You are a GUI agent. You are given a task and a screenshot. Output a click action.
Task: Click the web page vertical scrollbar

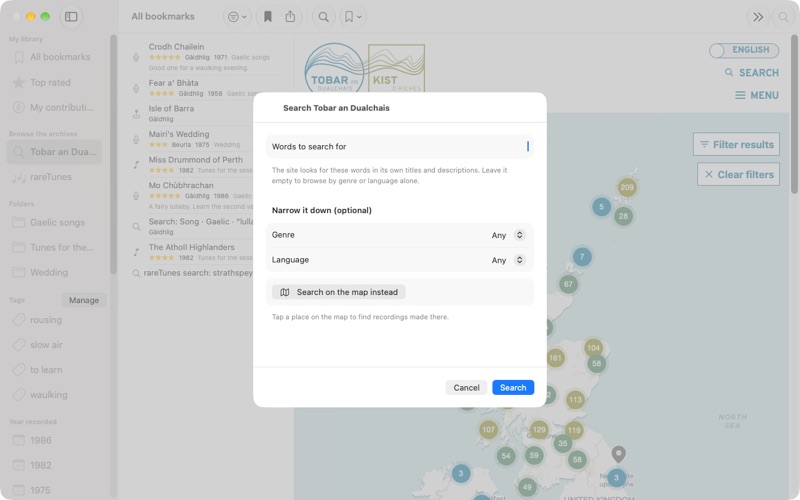[x=794, y=114]
